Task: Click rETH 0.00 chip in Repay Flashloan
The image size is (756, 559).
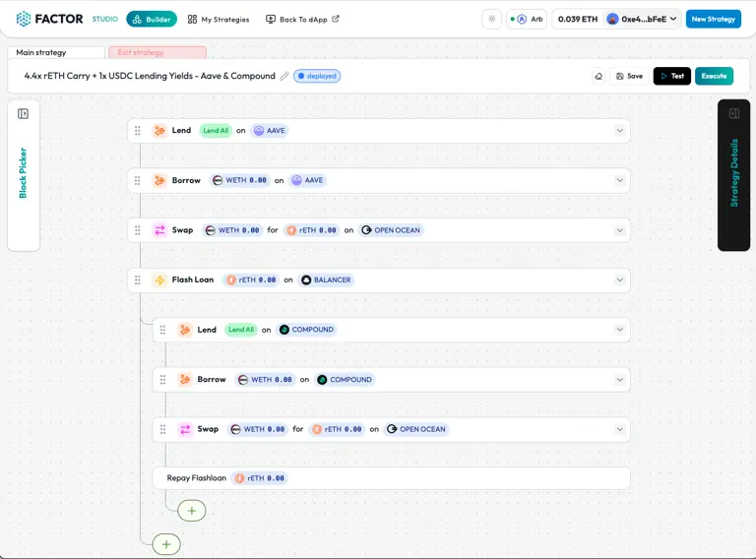Action: click(260, 478)
